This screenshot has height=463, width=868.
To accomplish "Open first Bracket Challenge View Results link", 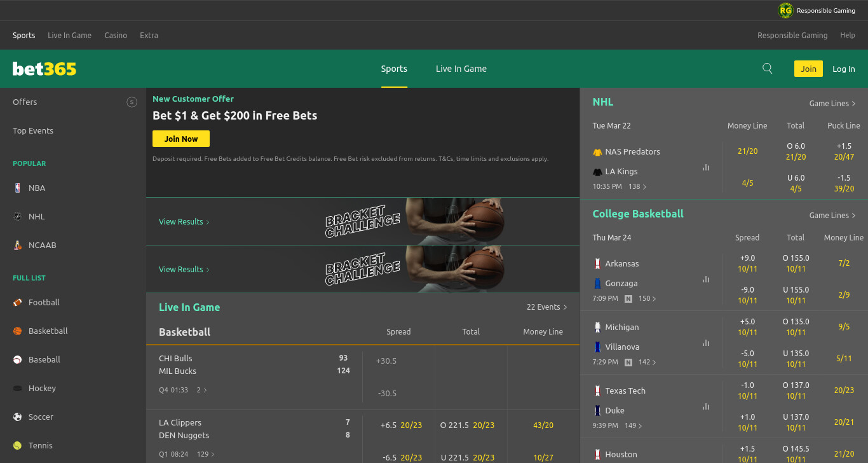I will click(x=184, y=222).
